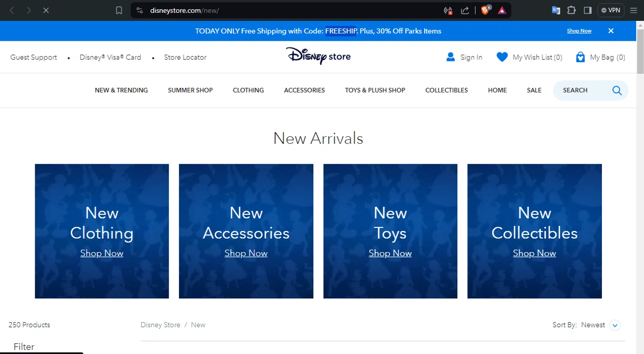Toggle the browser sidebar panel icon
644x354 pixels.
pyautogui.click(x=588, y=10)
